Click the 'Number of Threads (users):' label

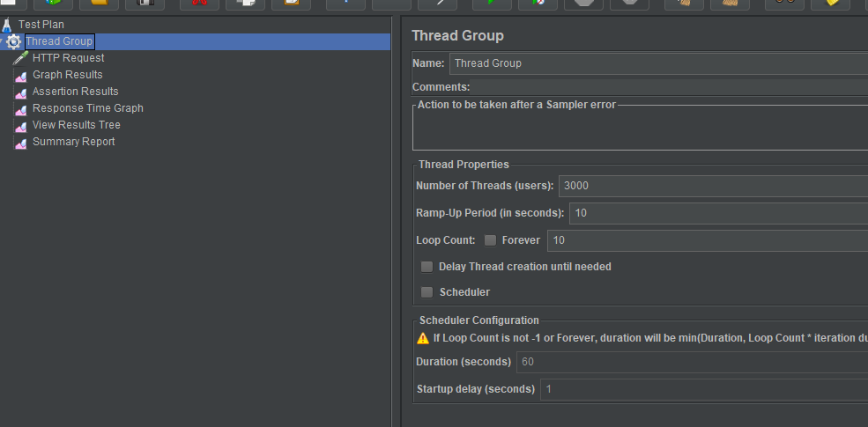[x=485, y=186]
